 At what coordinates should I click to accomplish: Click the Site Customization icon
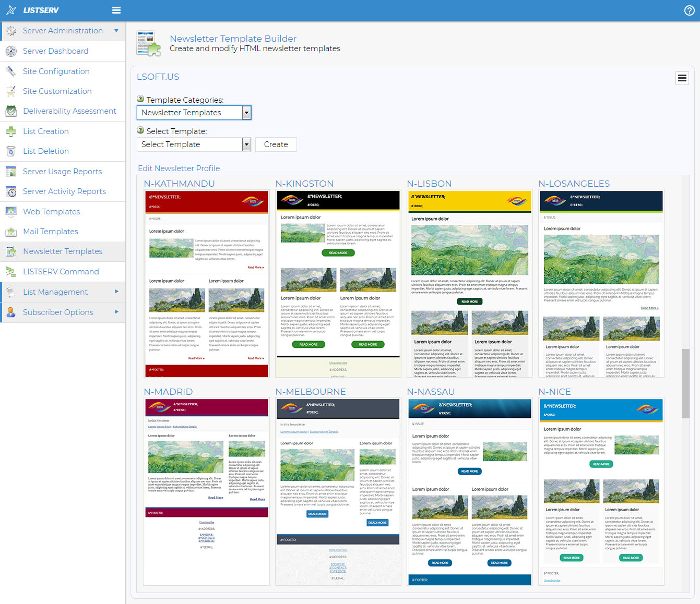tap(11, 91)
